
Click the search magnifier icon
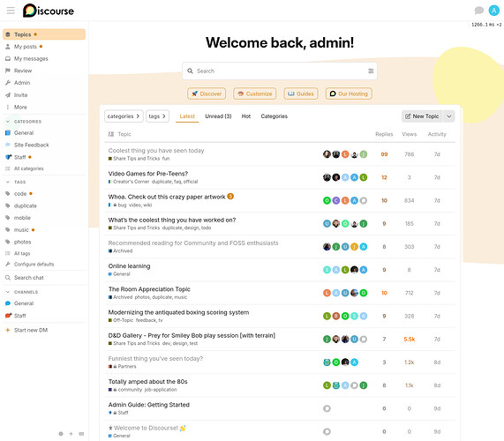[x=191, y=71]
